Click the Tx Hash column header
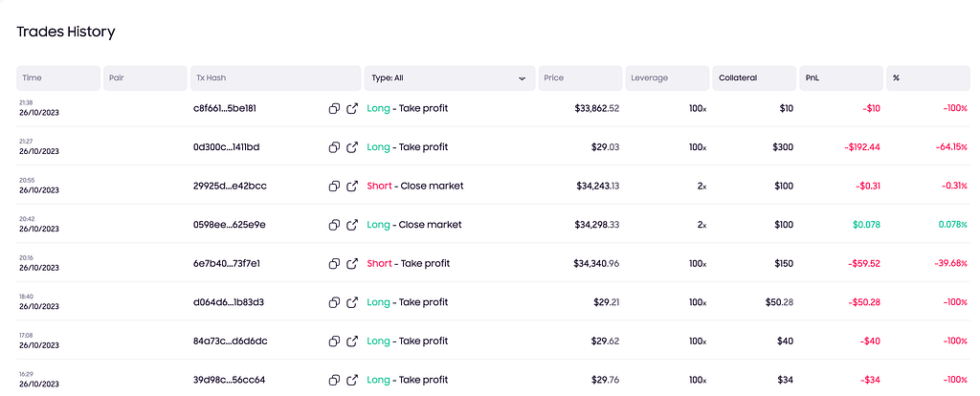The image size is (980, 396). (276, 78)
